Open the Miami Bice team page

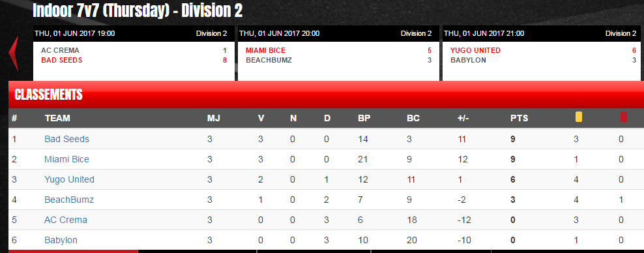pos(66,159)
